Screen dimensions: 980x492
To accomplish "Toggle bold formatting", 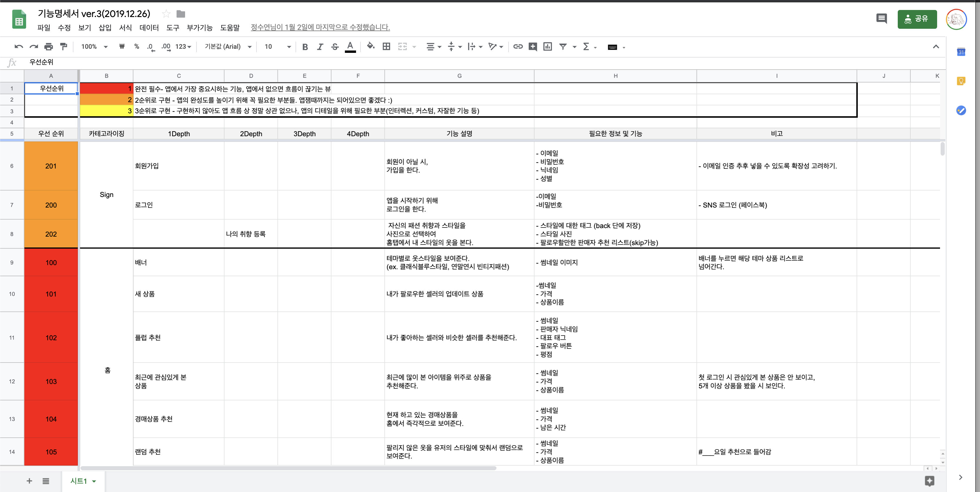I will coord(305,47).
